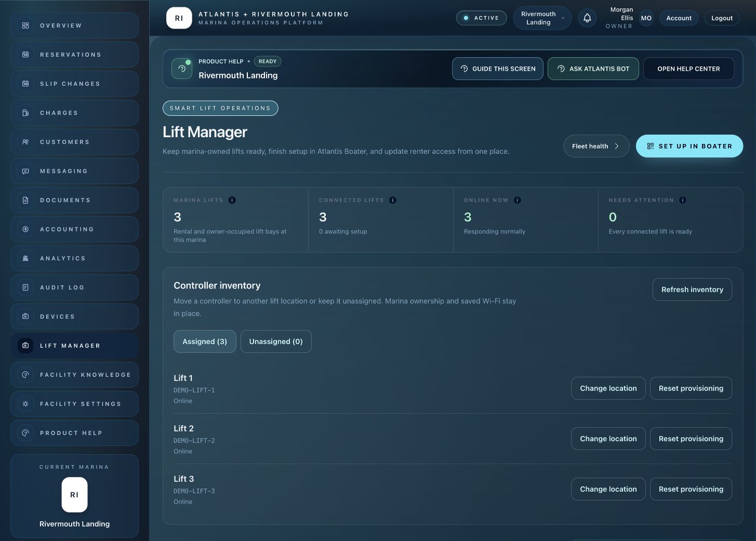Log out of the platform
756x541 pixels.
point(722,18)
